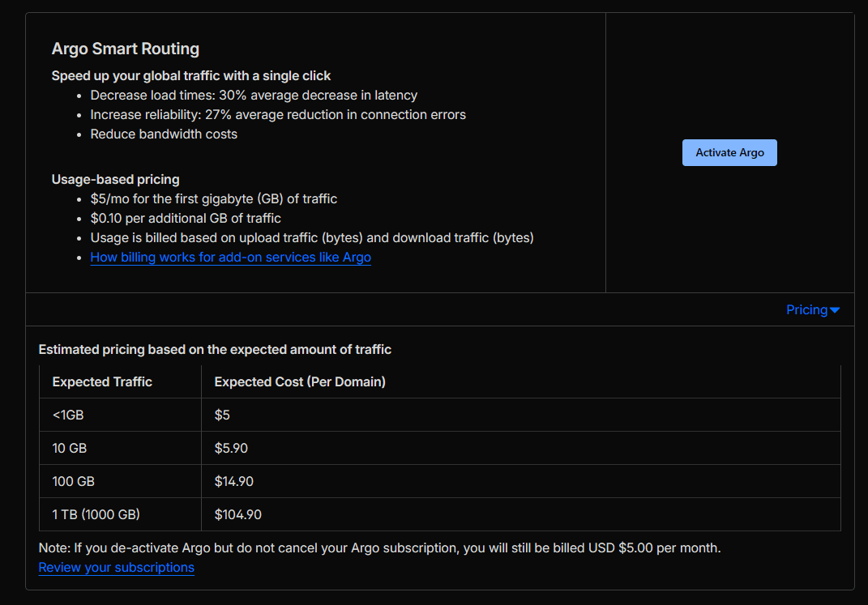Click the Expected Cost (Per Domain) header

point(299,382)
